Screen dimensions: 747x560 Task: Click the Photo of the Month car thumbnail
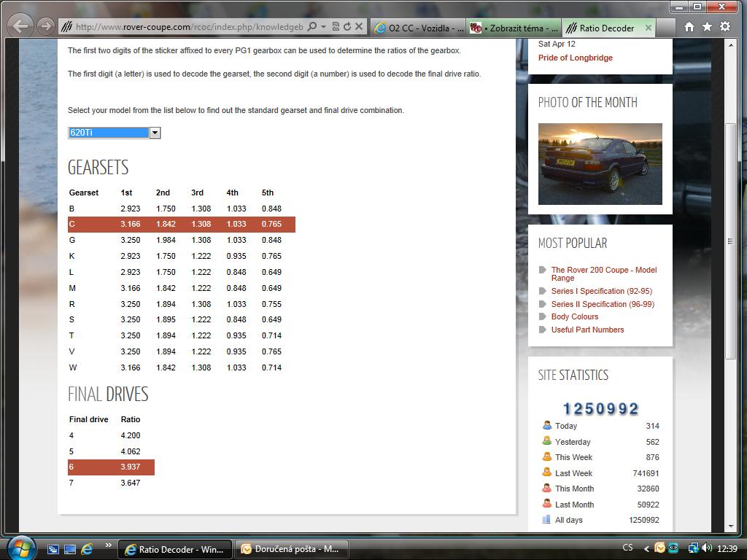click(x=600, y=164)
